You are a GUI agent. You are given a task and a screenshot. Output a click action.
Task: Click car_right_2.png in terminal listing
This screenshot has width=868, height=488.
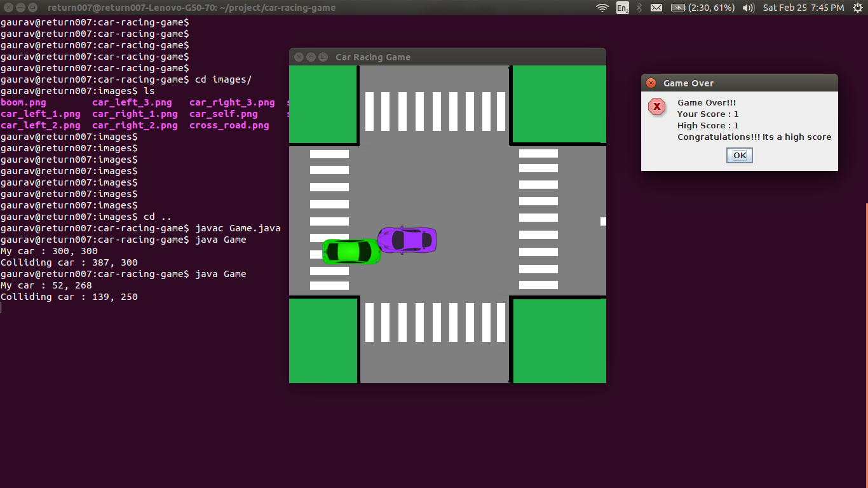pyautogui.click(x=135, y=125)
